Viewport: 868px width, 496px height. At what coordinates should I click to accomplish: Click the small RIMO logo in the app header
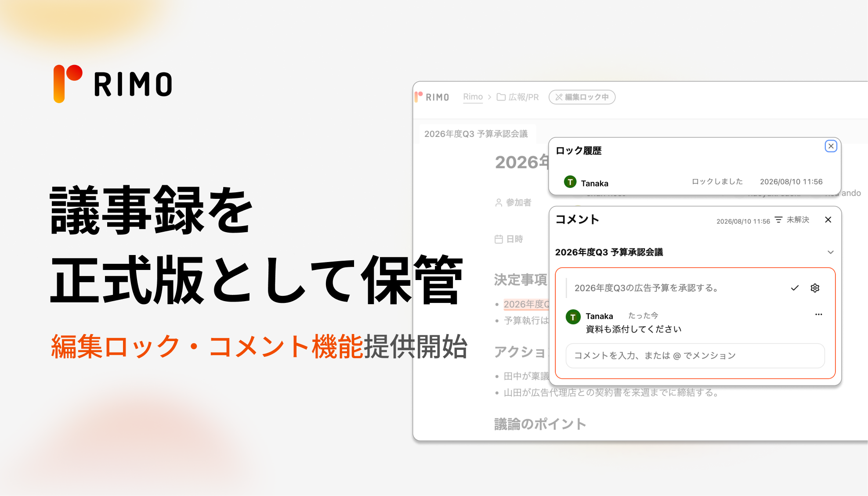pyautogui.click(x=431, y=97)
